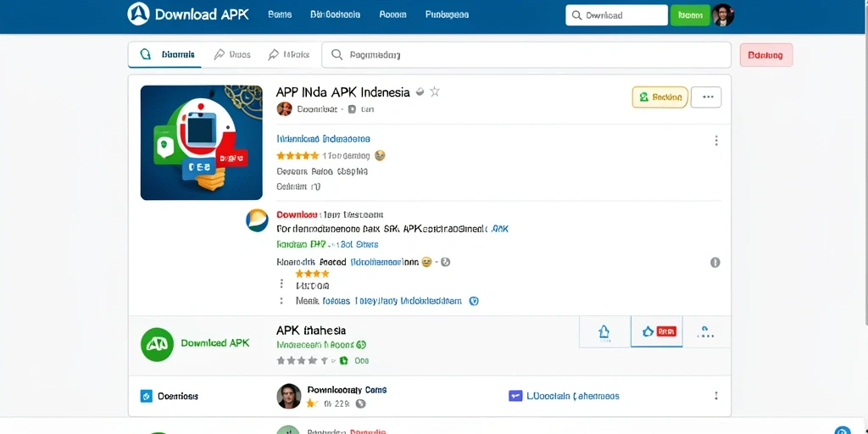Open the blue link in the "Menk" line

(392, 301)
